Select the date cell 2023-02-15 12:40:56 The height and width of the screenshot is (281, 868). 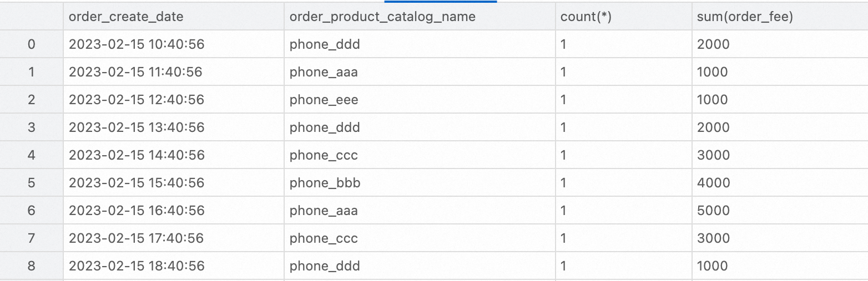click(137, 100)
